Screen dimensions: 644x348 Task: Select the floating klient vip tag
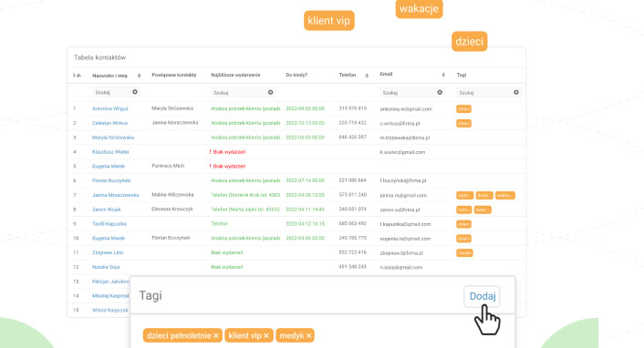tap(328, 21)
